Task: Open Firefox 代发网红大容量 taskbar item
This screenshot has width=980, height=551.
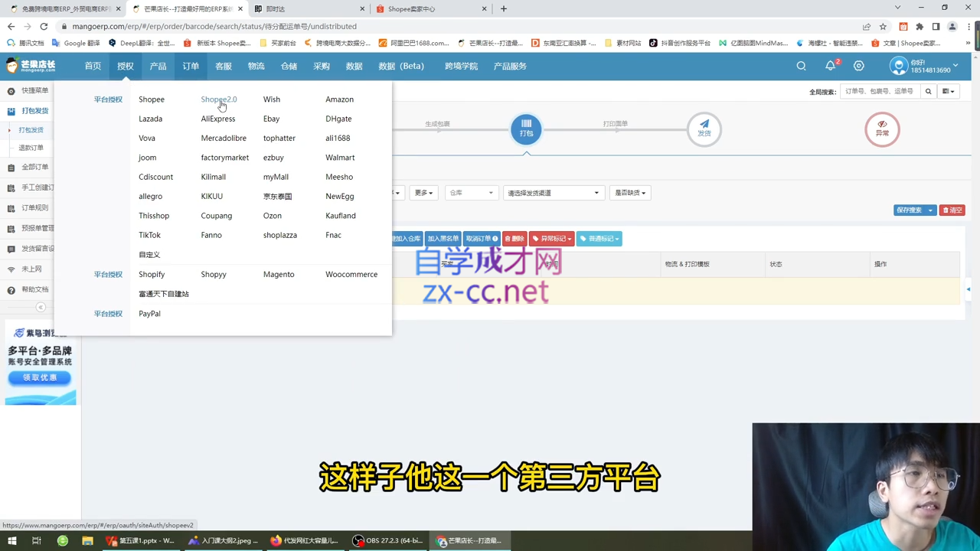Action: point(304,540)
